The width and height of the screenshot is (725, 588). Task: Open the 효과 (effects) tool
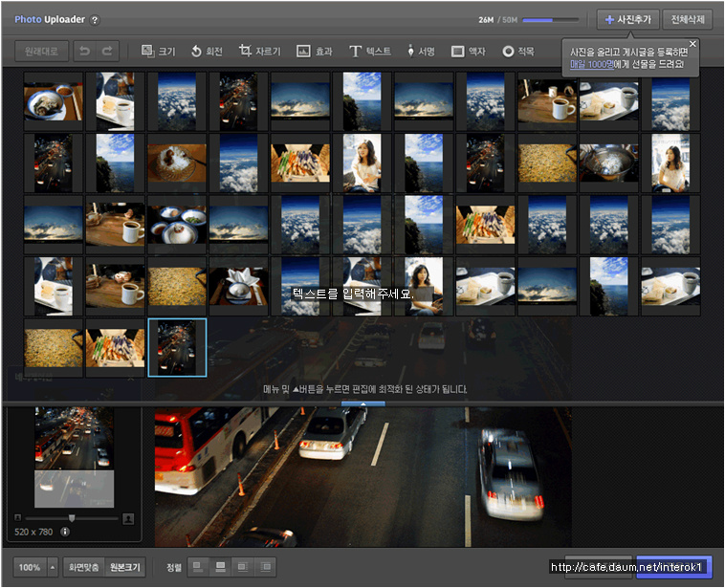pyautogui.click(x=314, y=51)
